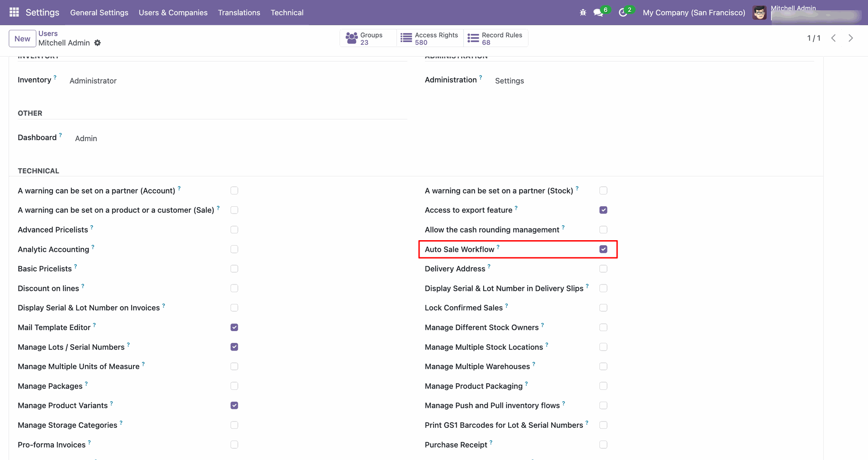868x460 pixels.
Task: Disable the Mail Template Editor checkbox
Action: [x=234, y=327]
